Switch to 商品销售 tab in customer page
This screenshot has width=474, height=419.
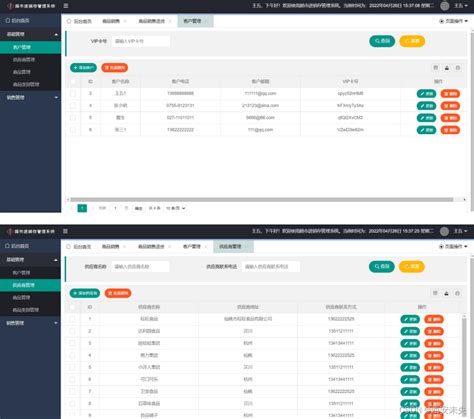111,21
